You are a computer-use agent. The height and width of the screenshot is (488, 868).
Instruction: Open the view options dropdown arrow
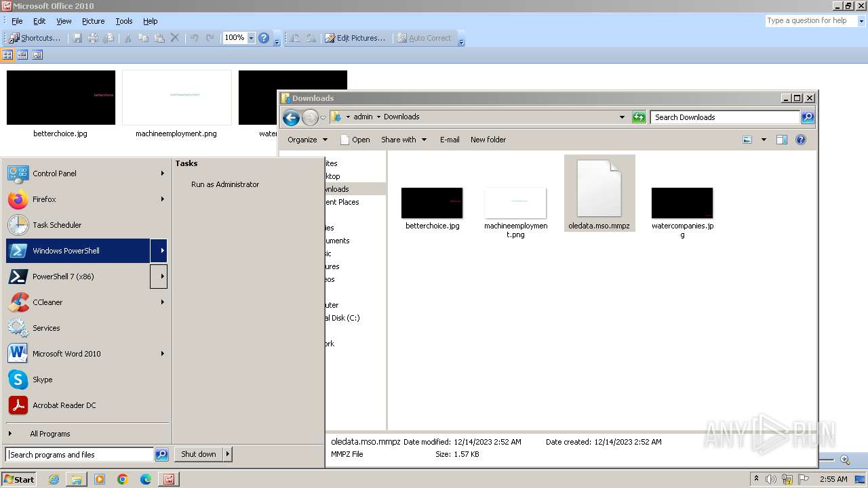(764, 140)
